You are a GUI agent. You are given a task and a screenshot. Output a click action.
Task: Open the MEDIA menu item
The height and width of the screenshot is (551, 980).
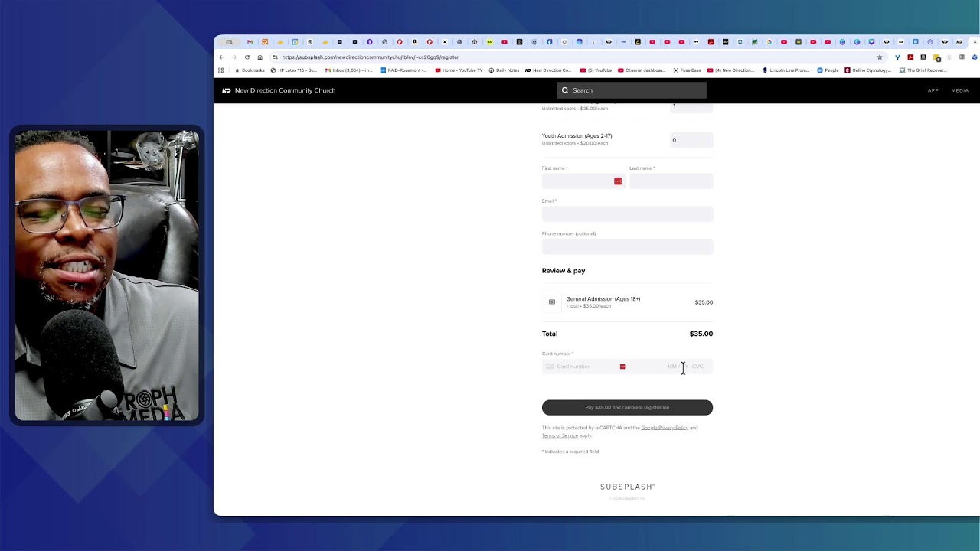pyautogui.click(x=960, y=90)
